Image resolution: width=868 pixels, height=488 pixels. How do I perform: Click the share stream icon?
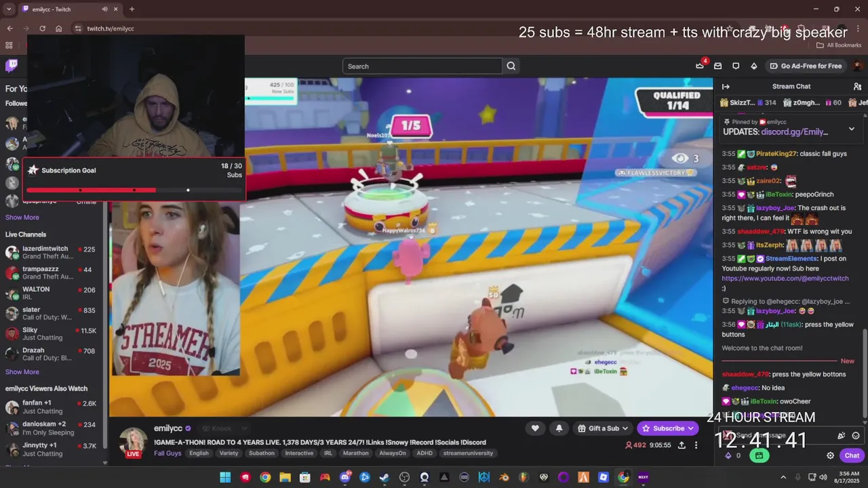click(x=682, y=445)
